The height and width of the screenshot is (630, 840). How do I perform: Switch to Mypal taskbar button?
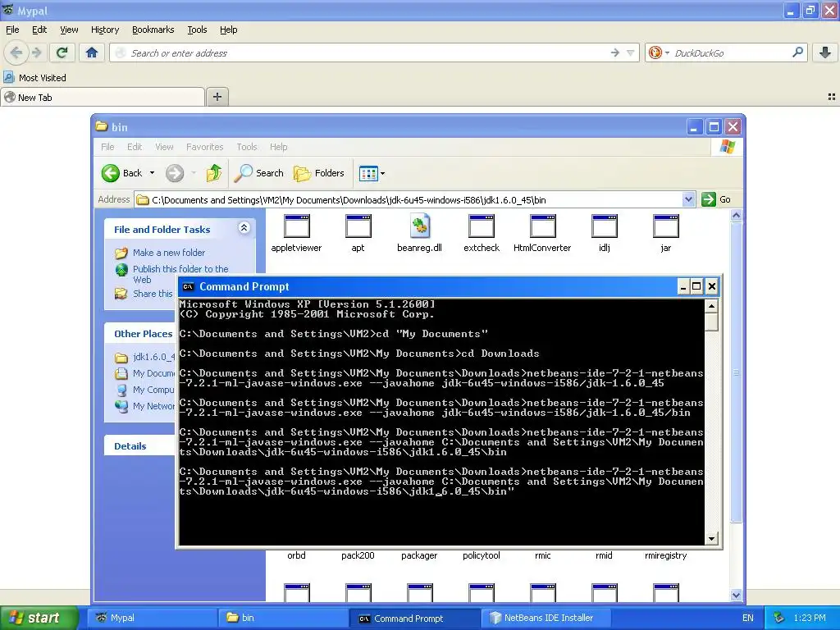click(x=152, y=618)
